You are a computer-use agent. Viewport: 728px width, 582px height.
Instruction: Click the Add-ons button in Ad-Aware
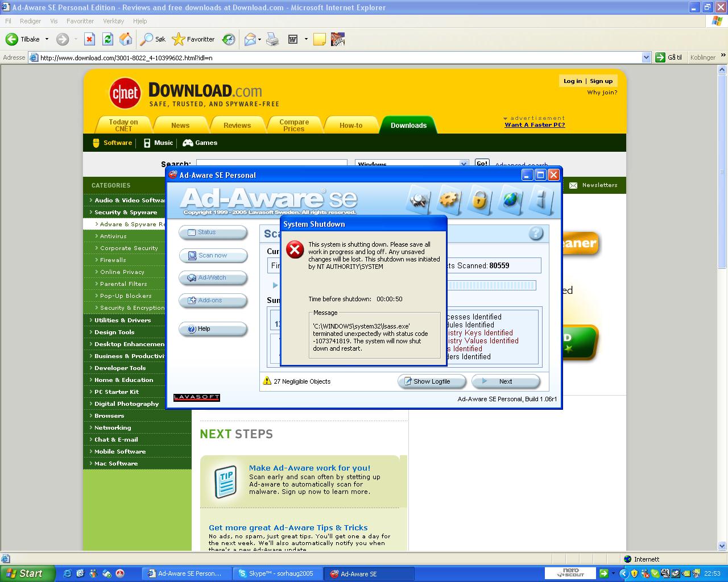tap(213, 300)
